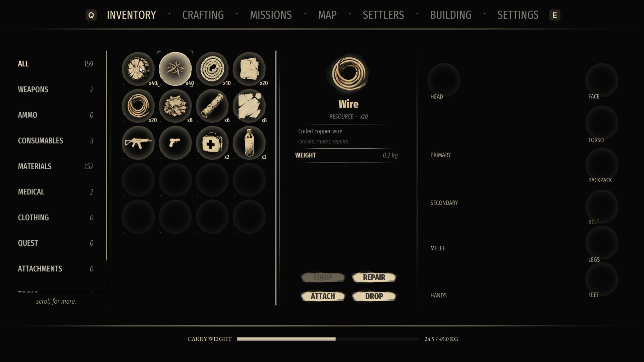Select the scrap pile item x8
644x362 pixels.
[175, 106]
